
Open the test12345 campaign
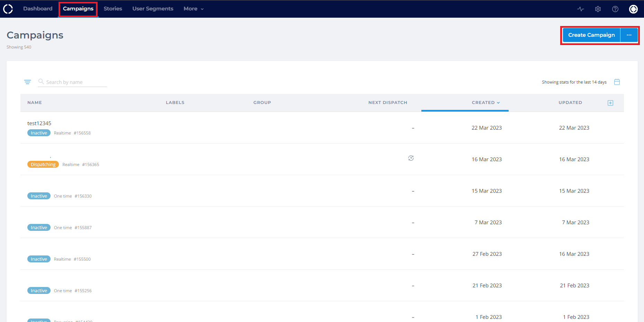(x=39, y=123)
